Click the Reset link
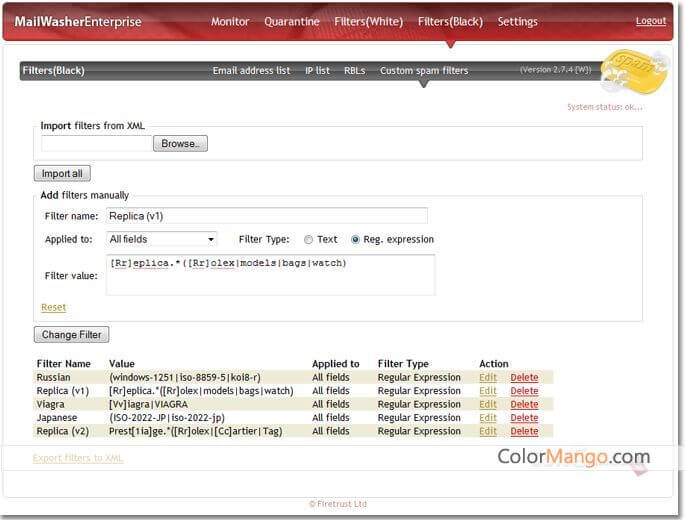The width and height of the screenshot is (685, 520). click(x=53, y=307)
